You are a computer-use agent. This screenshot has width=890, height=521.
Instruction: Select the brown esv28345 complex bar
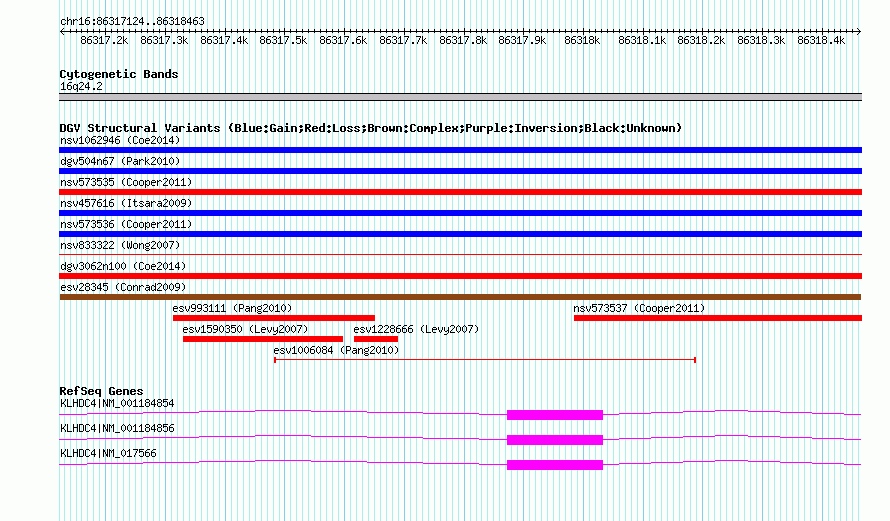(x=460, y=297)
